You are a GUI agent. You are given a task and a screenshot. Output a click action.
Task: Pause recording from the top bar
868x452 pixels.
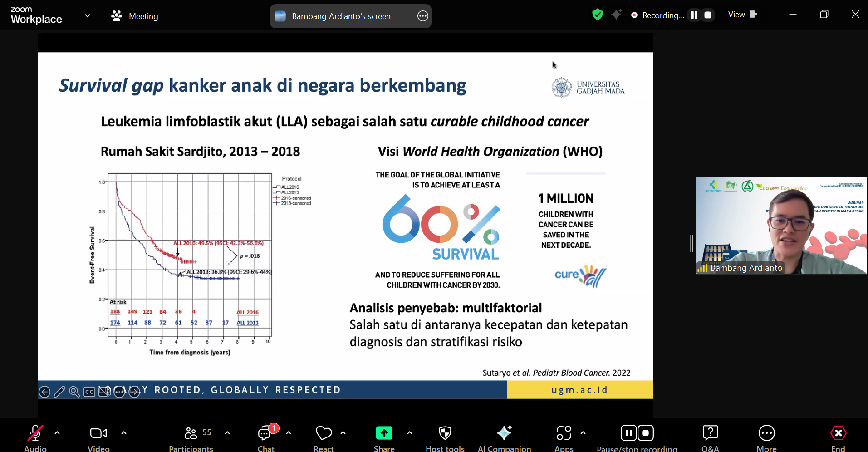(694, 15)
